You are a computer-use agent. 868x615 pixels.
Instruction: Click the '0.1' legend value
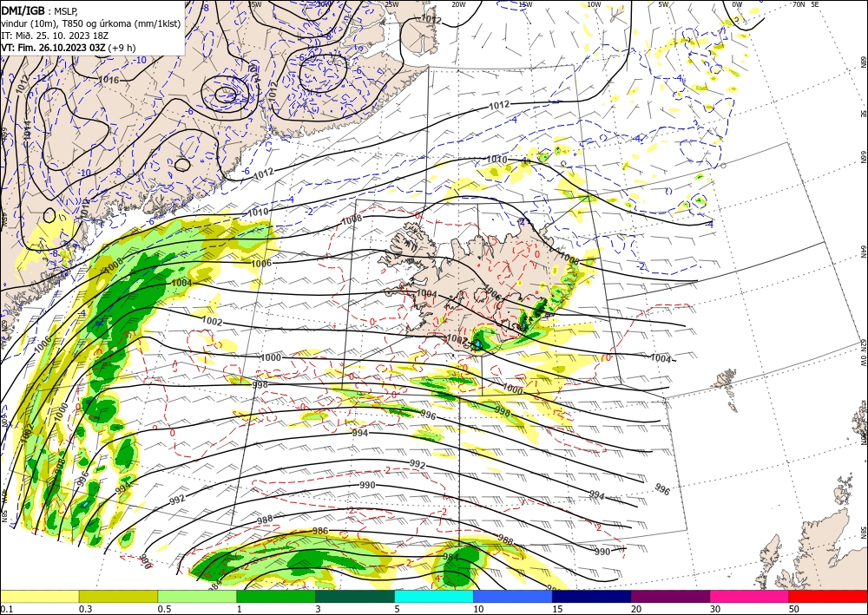point(7,609)
